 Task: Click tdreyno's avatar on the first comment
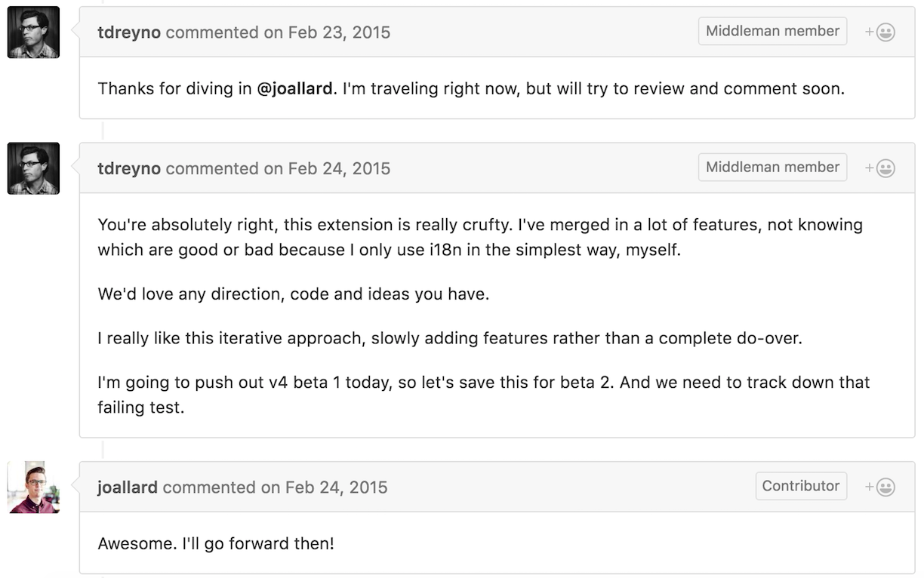(33, 32)
